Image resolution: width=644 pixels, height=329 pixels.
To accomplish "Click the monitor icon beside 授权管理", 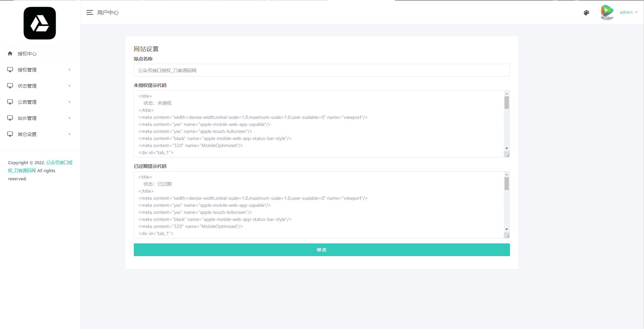I will tap(10, 69).
